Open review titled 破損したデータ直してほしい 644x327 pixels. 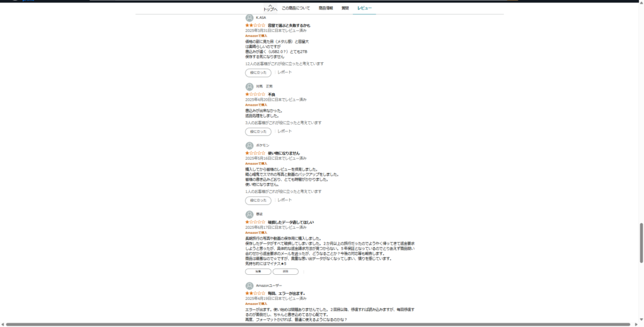point(291,222)
